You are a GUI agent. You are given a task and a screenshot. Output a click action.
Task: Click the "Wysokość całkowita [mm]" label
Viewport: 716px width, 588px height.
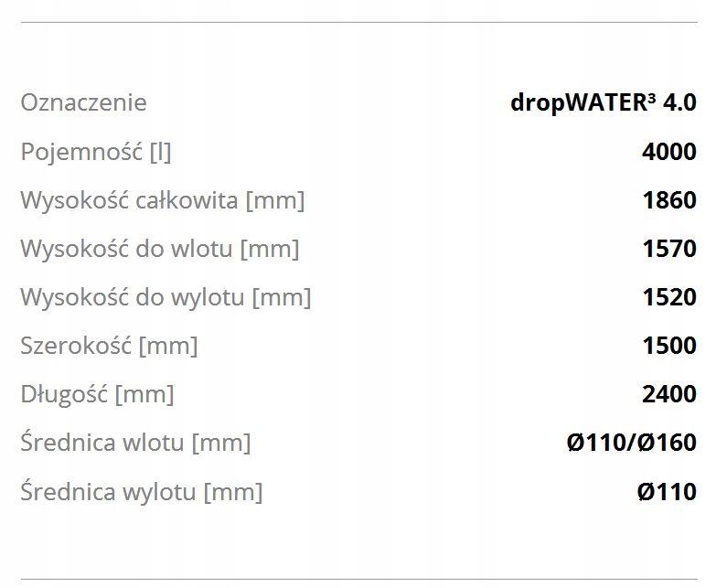(162, 199)
